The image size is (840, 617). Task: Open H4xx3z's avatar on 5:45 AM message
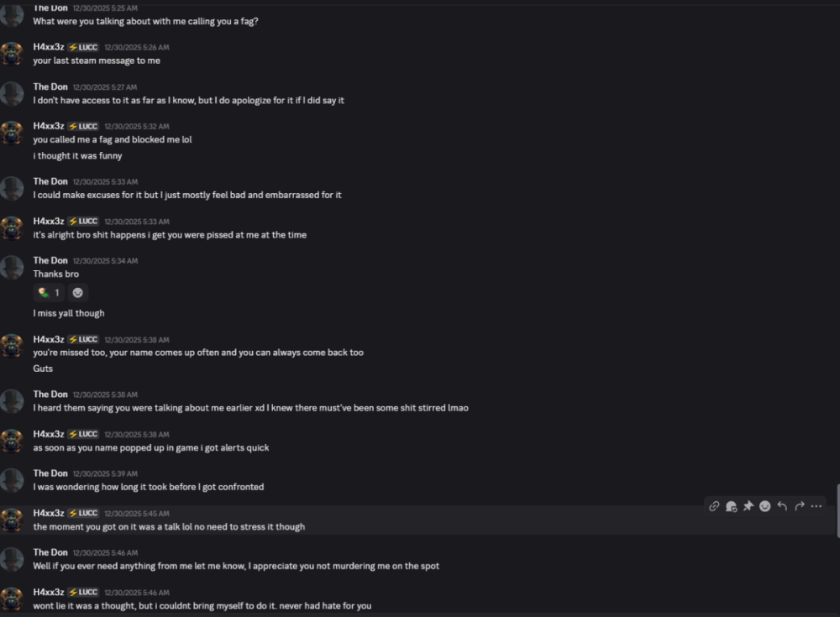click(12, 520)
